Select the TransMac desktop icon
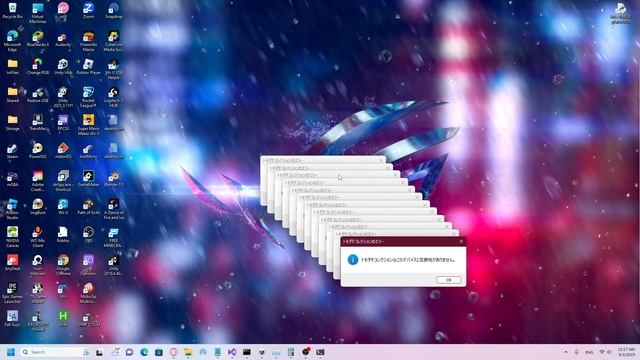Screen dimensions: 640x360 38,122
